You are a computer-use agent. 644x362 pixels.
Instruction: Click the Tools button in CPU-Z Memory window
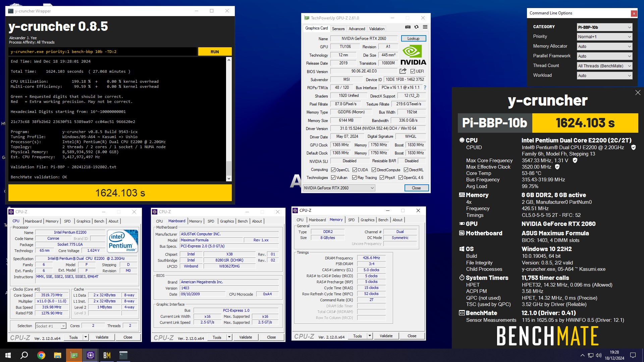[x=358, y=336]
